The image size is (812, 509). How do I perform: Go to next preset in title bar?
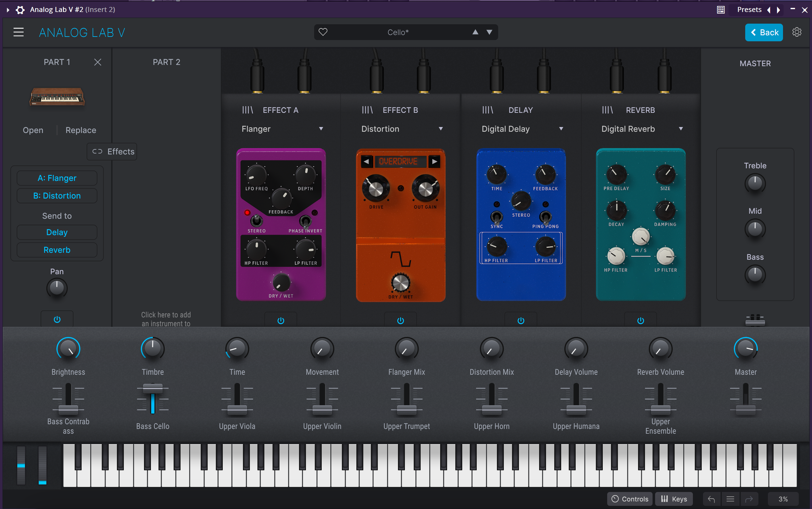[778, 10]
